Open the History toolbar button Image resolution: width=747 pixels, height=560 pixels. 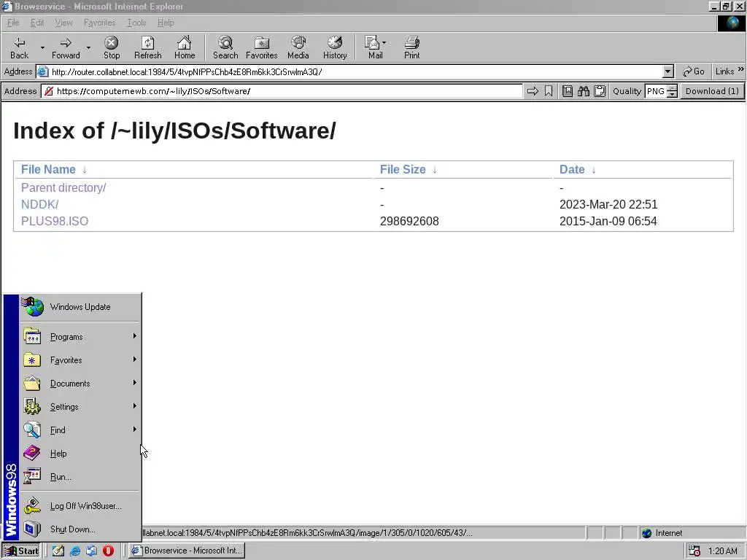pos(335,47)
